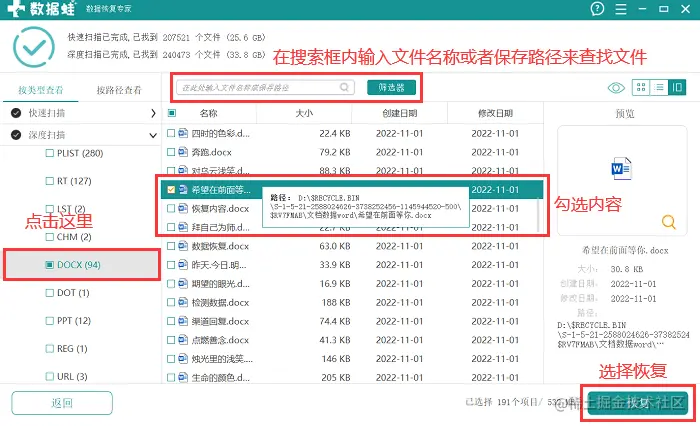Toggle the eye preview visibility icon

[616, 88]
